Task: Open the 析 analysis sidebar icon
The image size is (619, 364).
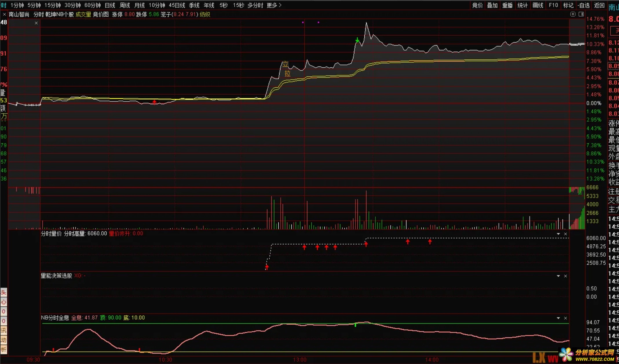Action: 3,350
